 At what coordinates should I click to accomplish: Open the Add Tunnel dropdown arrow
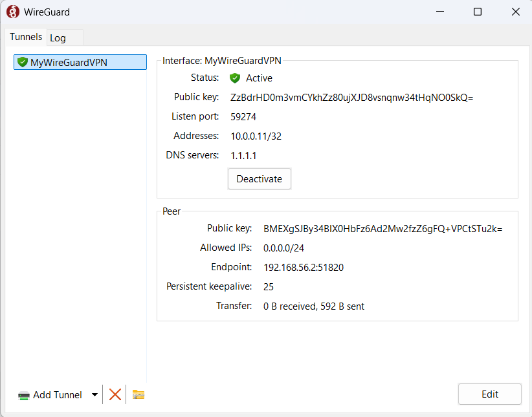tap(94, 395)
